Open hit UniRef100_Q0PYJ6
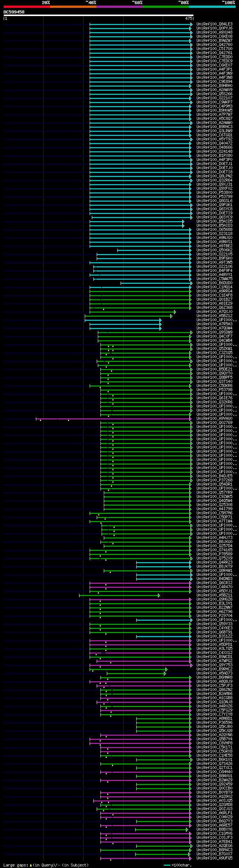This screenshot has width=239, height=868. [214, 28]
